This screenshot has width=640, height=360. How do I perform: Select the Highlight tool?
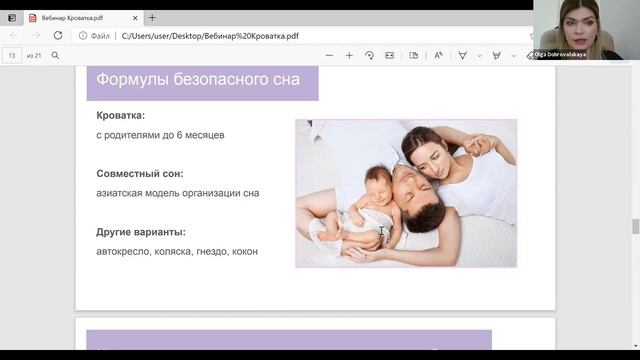(x=496, y=56)
